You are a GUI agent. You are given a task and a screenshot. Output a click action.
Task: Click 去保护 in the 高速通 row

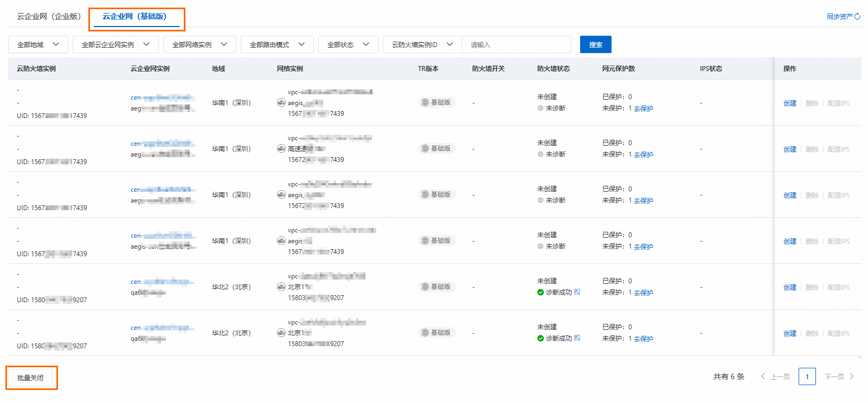click(x=644, y=155)
